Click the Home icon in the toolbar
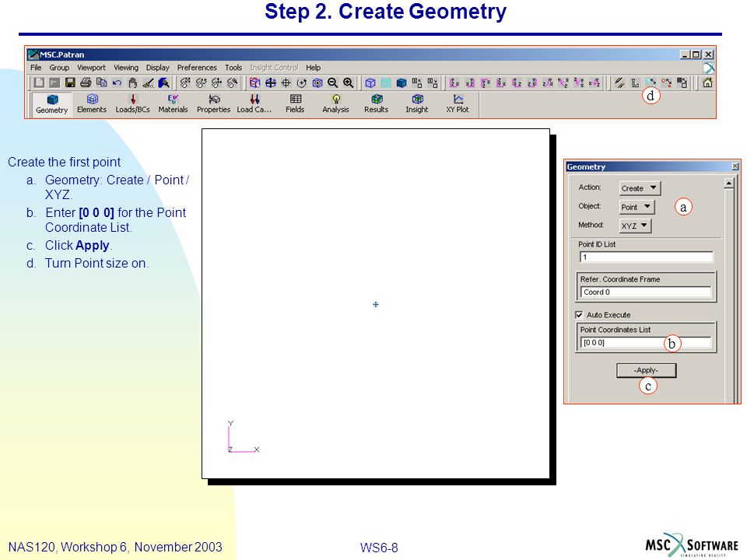 click(707, 83)
